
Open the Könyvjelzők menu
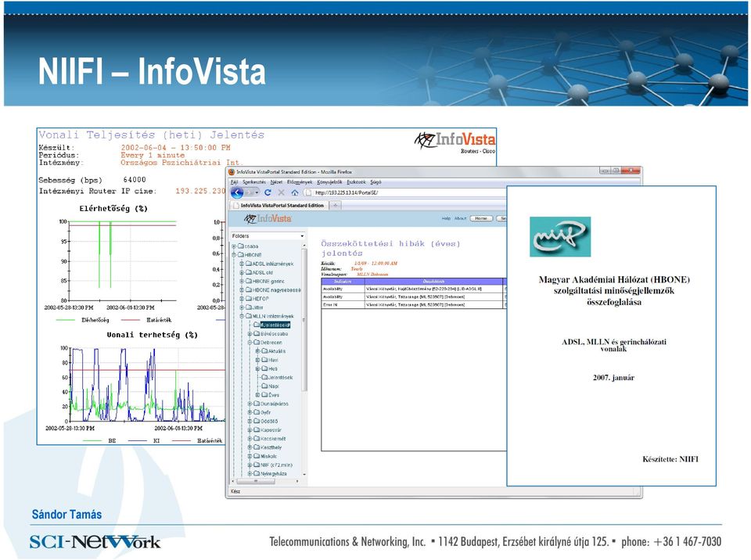(329, 182)
